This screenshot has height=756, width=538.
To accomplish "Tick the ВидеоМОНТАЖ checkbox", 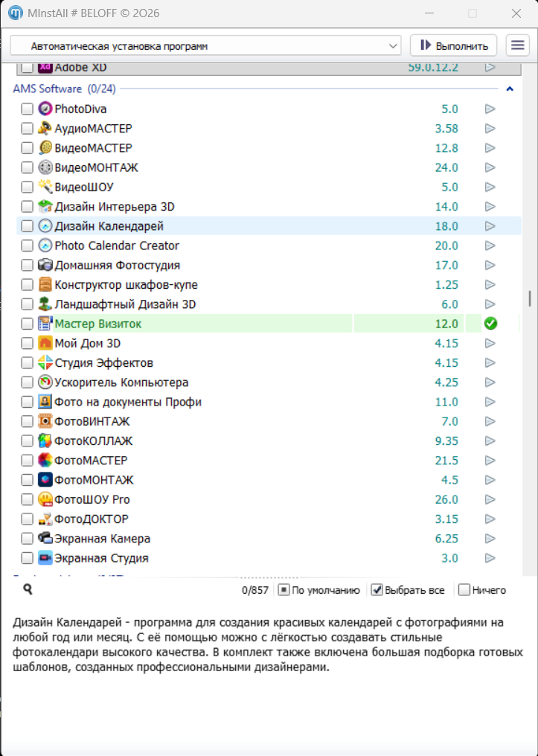I will (27, 167).
